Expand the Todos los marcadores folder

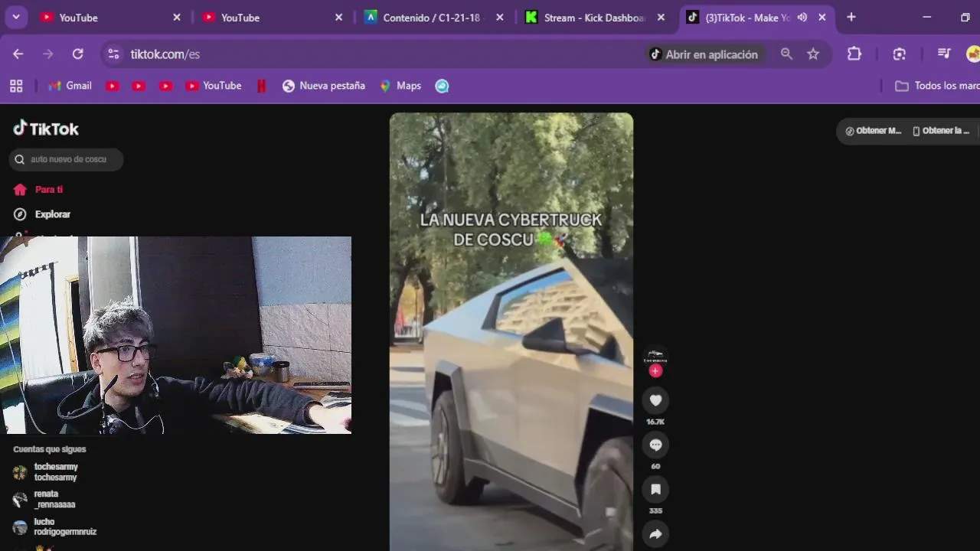(937, 86)
